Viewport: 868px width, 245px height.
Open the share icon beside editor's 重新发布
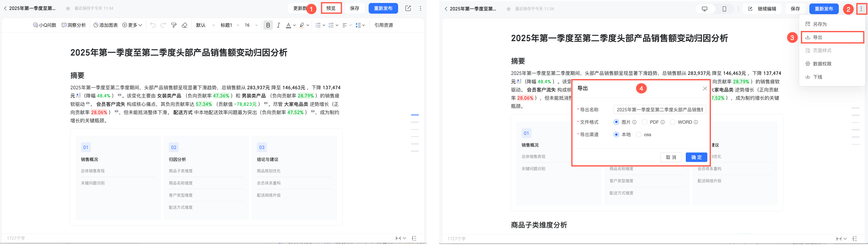[408, 8]
